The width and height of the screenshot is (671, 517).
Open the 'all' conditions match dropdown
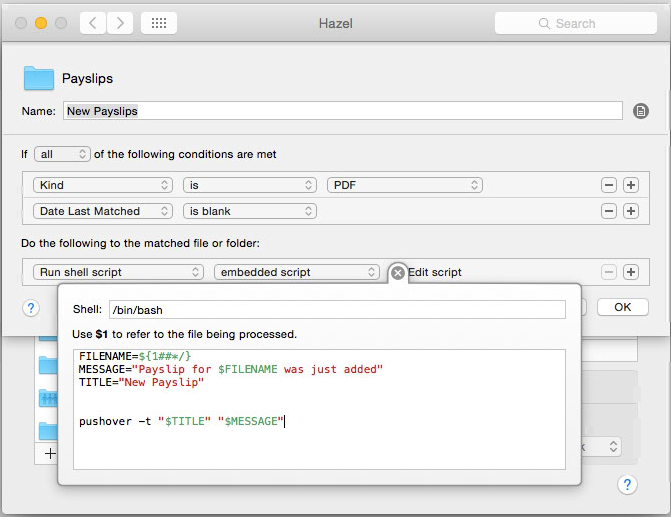coord(61,154)
